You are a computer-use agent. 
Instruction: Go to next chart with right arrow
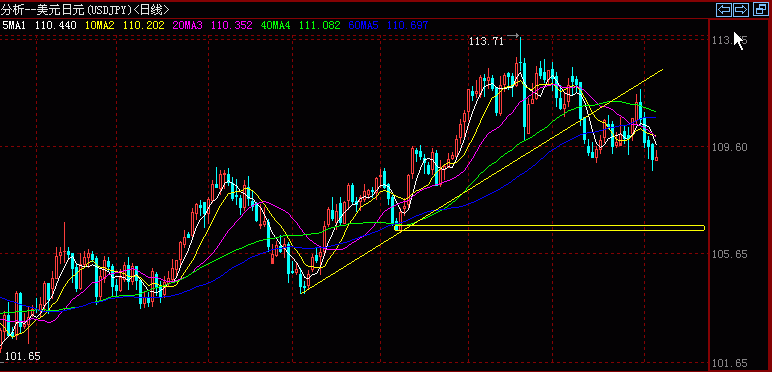(741, 9)
